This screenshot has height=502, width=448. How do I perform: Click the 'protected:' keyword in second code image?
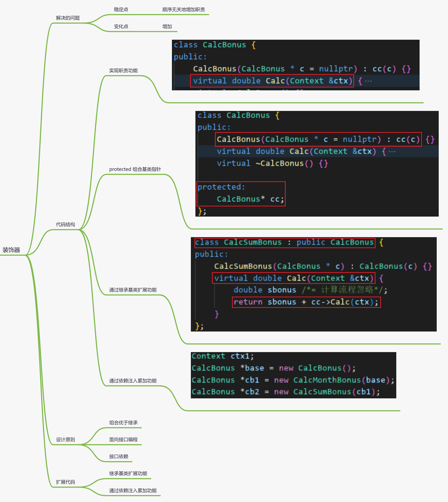(x=221, y=187)
